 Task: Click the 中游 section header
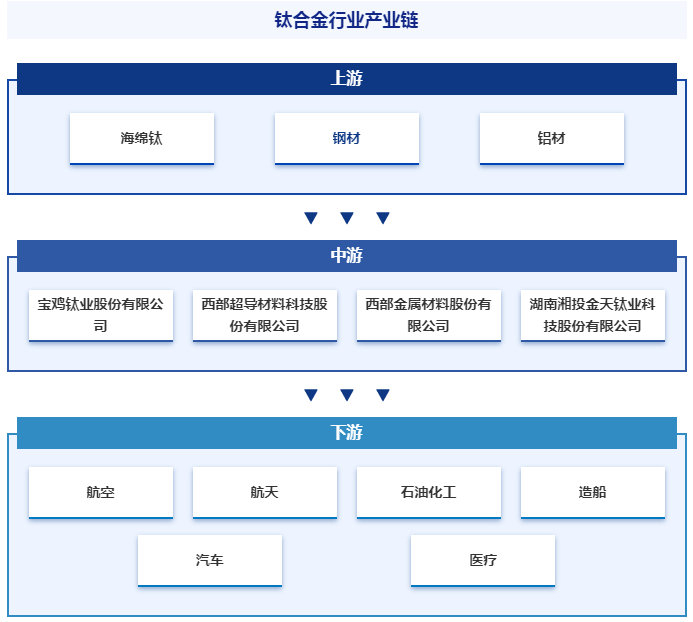click(347, 256)
